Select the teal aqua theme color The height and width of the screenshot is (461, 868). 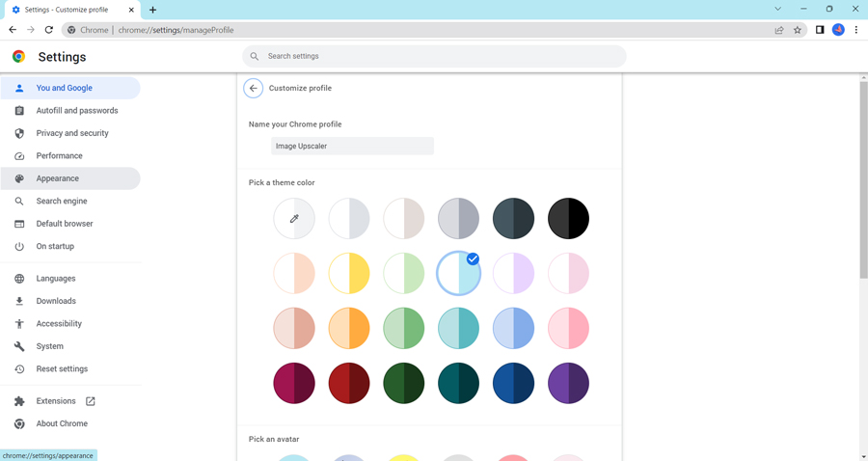tap(458, 328)
